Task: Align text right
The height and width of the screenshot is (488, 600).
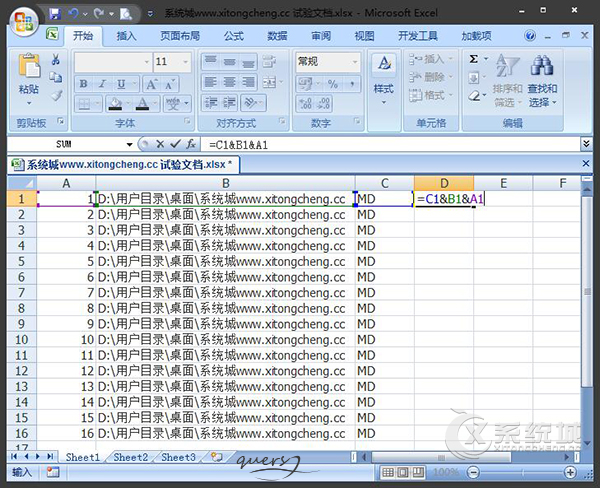Action: coord(248,82)
